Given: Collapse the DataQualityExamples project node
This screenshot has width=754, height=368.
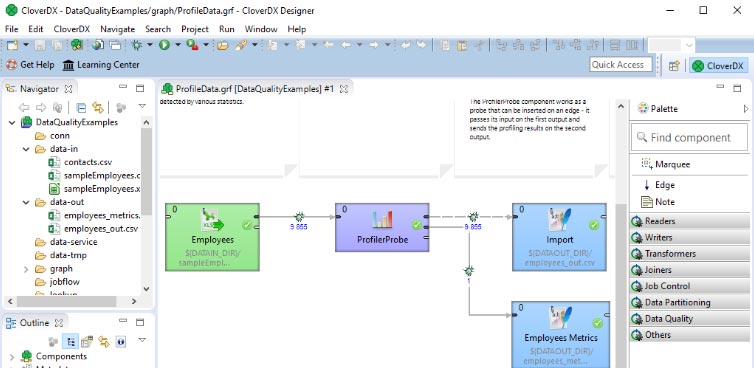Looking at the screenshot, I should (x=12, y=122).
